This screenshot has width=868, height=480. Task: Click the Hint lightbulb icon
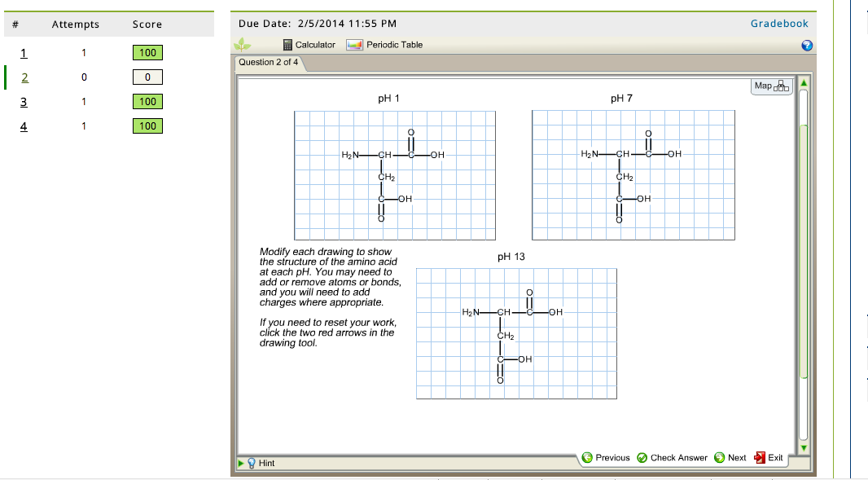pos(252,462)
